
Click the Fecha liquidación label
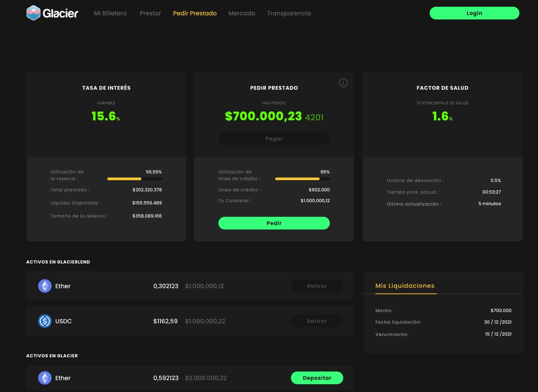click(399, 322)
